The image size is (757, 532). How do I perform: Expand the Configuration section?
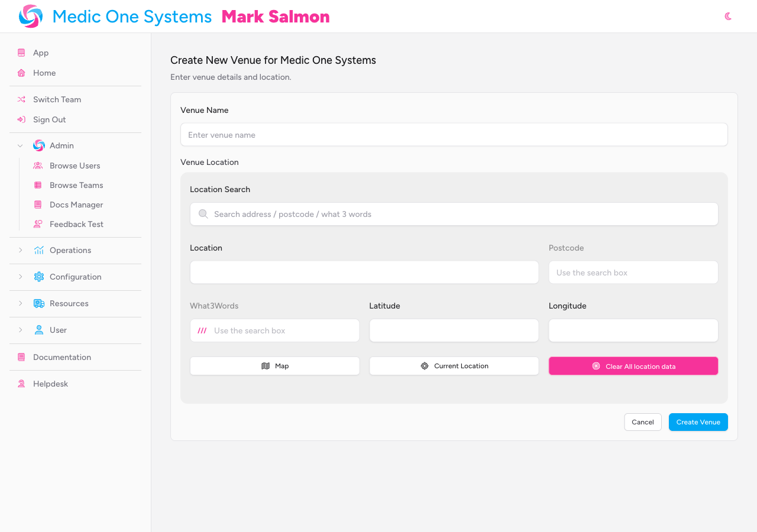click(20, 277)
